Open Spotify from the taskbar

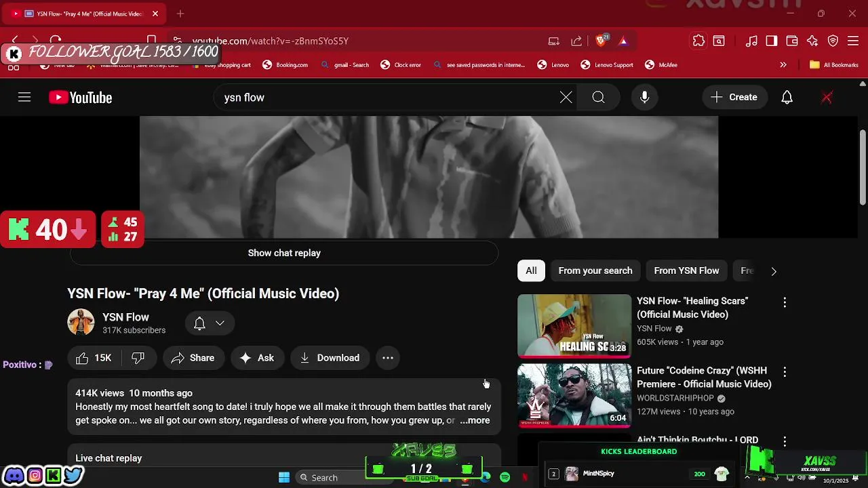coord(505,478)
